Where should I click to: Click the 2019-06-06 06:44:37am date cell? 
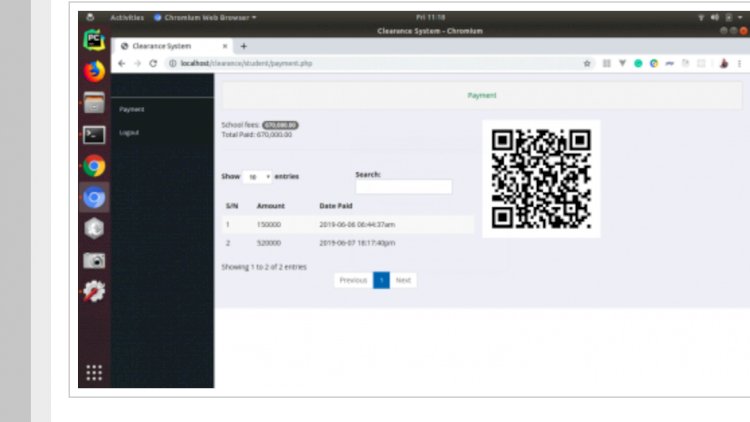pyautogui.click(x=357, y=224)
